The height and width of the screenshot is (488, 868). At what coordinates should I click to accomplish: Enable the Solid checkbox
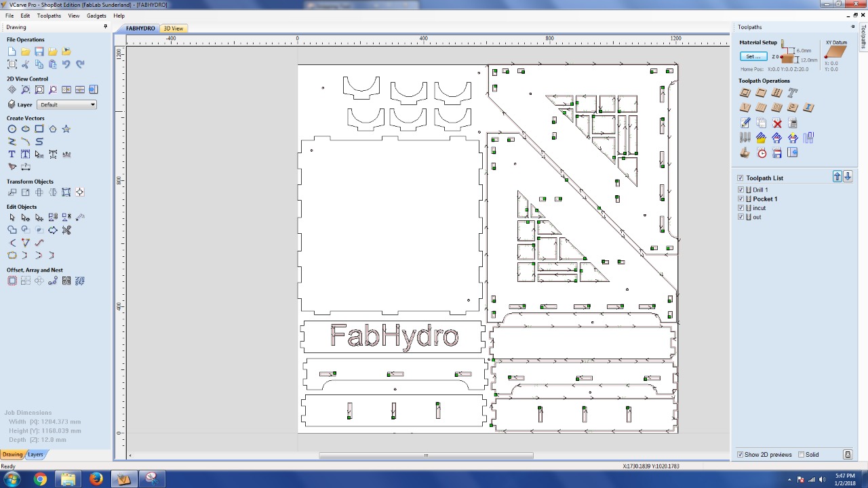[x=802, y=455]
